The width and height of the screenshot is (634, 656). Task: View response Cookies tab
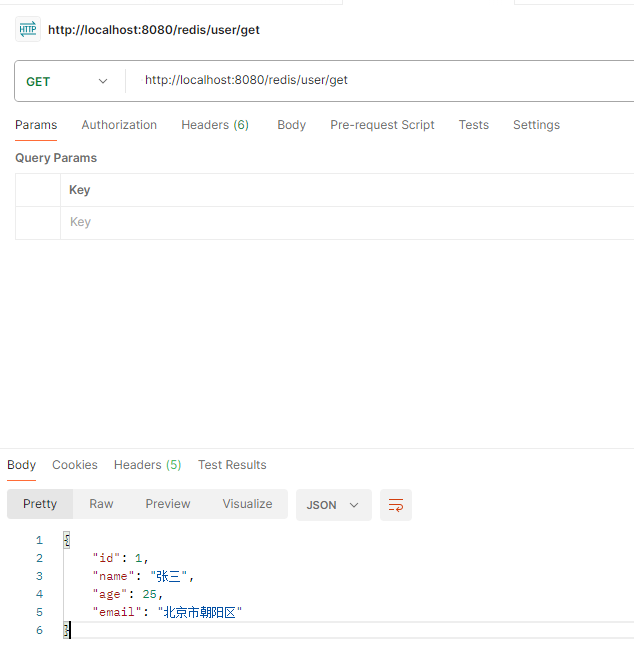pyautogui.click(x=75, y=465)
